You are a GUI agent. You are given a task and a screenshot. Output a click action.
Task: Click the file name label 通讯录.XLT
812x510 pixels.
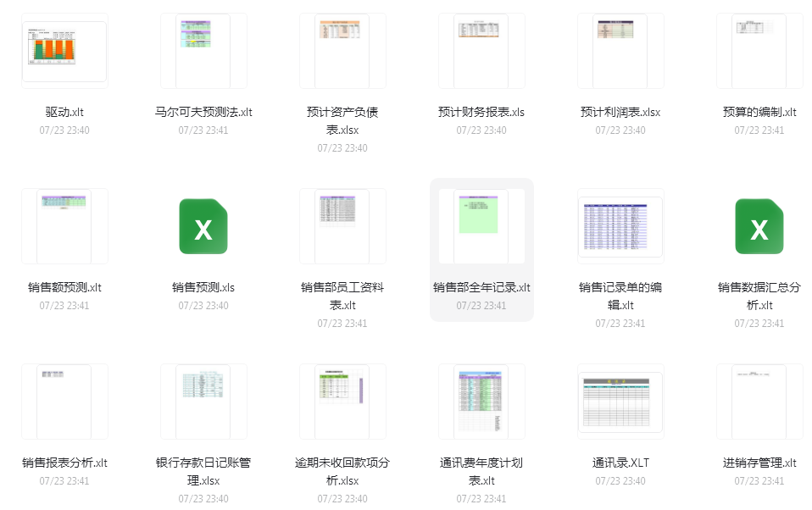620,463
